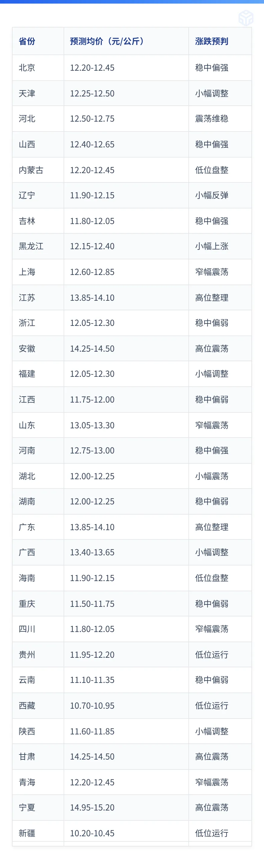264x868 pixels.
Task: Select the 安徽 price 14.25-14.50
Action: pyautogui.click(x=92, y=348)
